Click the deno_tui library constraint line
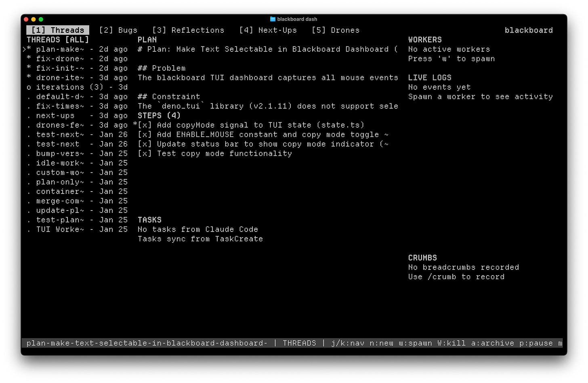 click(268, 106)
